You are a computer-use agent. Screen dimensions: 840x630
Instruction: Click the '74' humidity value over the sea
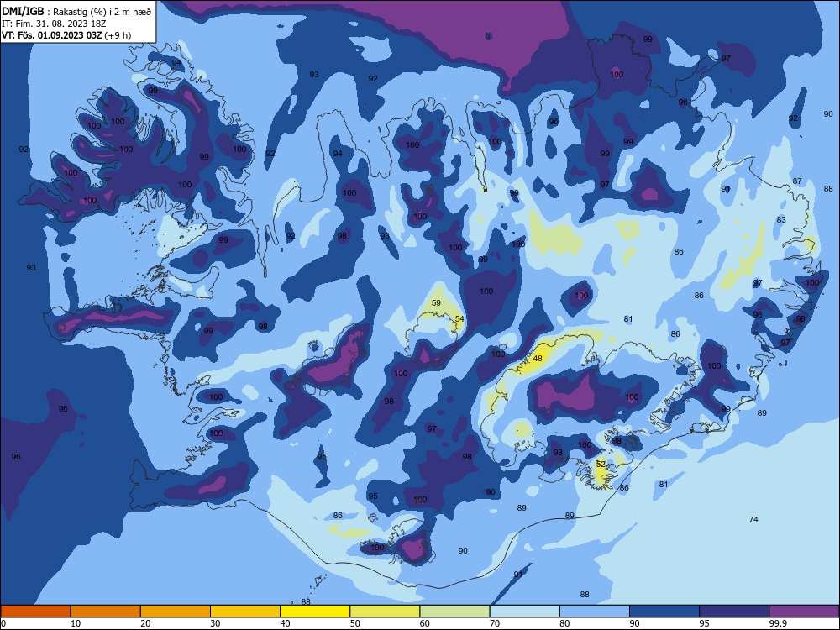[x=753, y=519]
